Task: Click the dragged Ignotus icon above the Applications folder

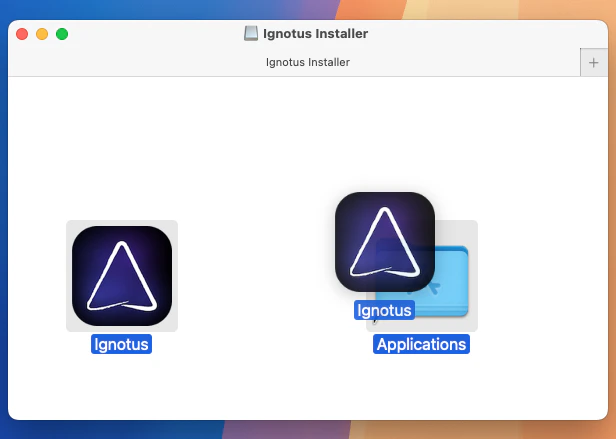Action: pyautogui.click(x=385, y=242)
